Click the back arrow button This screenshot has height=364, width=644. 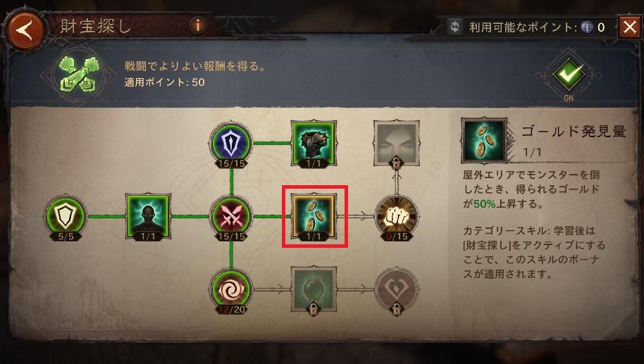click(25, 31)
